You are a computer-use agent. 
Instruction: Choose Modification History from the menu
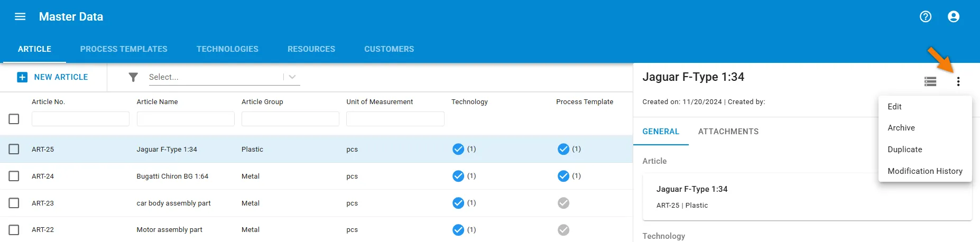(x=925, y=171)
